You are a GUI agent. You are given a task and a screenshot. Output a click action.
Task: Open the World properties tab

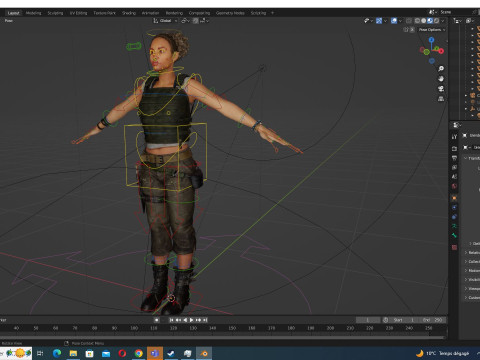454,186
